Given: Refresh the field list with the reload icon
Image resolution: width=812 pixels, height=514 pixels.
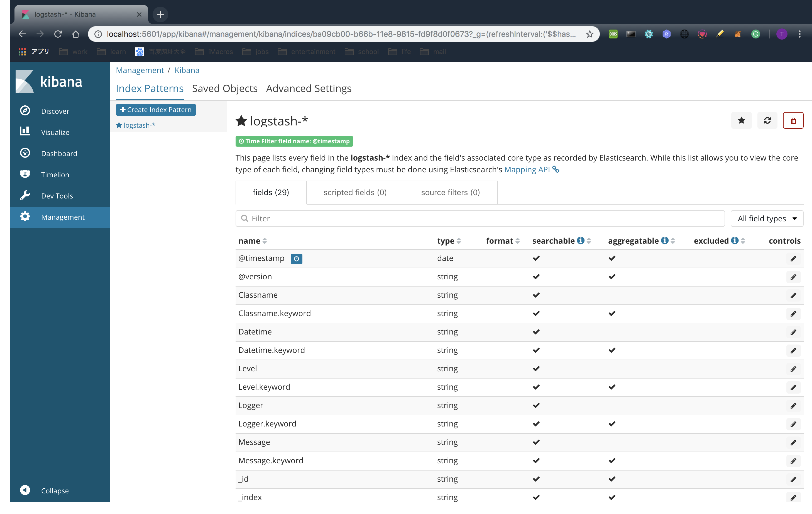Looking at the screenshot, I should coord(767,120).
